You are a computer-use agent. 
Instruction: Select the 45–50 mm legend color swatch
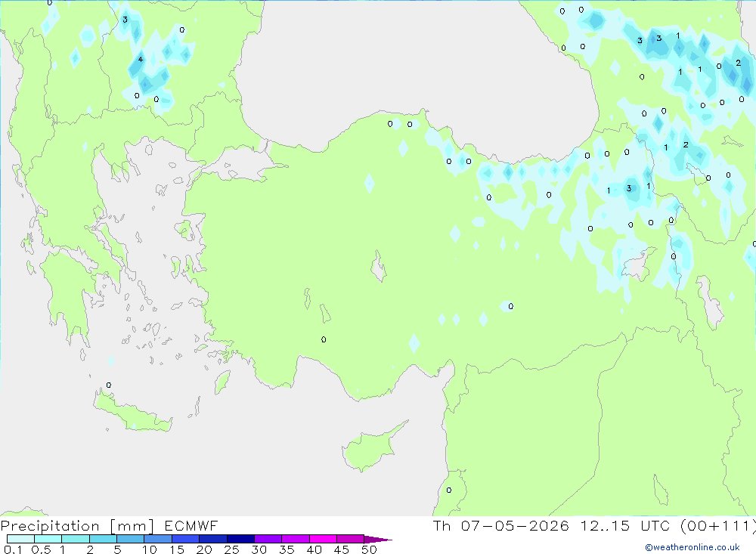coord(351,539)
